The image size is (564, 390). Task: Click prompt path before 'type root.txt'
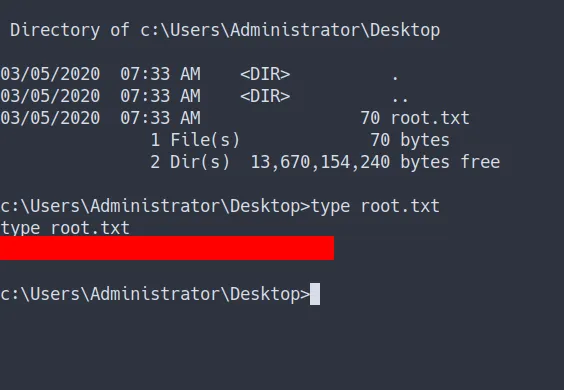(155, 206)
